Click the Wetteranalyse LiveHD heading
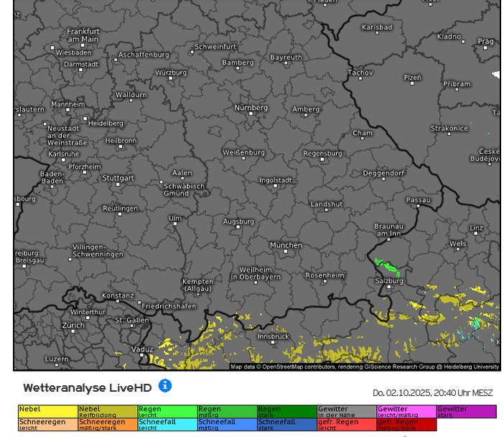Screen dimensions: 504x437 87,387
